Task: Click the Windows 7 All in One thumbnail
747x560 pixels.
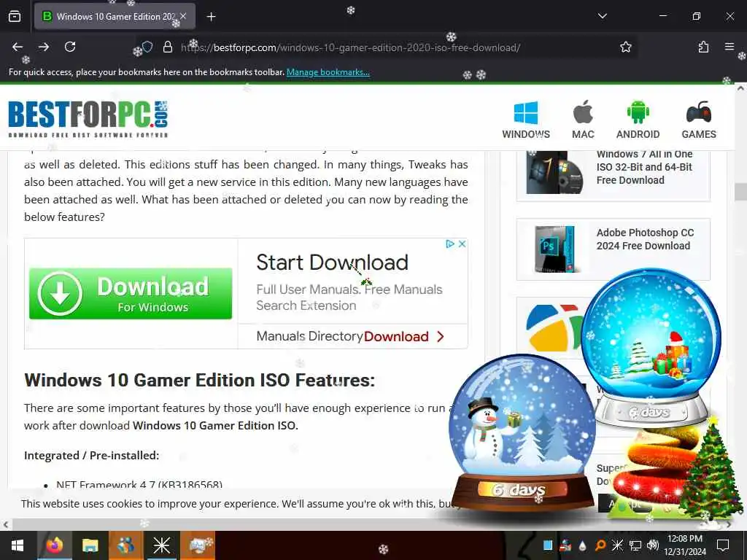Action: point(554,172)
